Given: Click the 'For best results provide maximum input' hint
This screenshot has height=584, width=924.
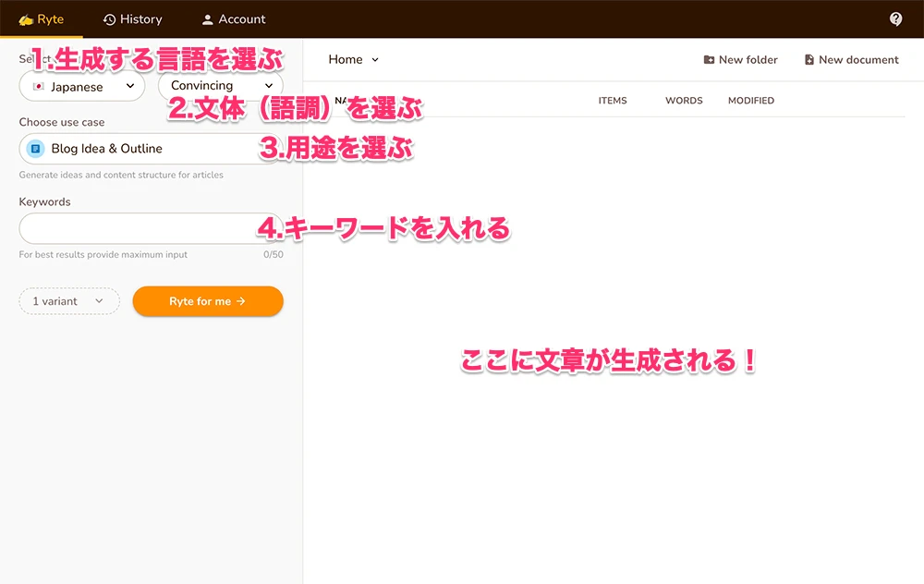Looking at the screenshot, I should [103, 255].
